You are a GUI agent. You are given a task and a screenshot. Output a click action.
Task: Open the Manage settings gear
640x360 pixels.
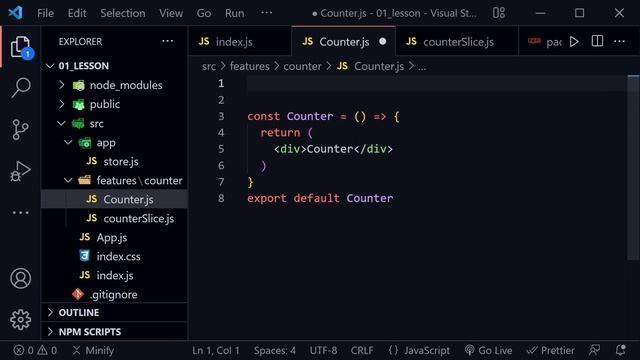click(x=20, y=320)
